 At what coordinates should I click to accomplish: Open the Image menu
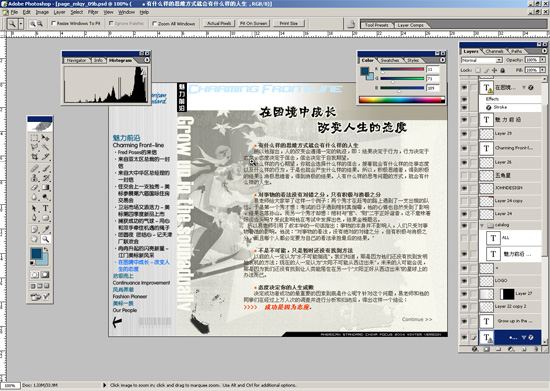click(x=42, y=12)
